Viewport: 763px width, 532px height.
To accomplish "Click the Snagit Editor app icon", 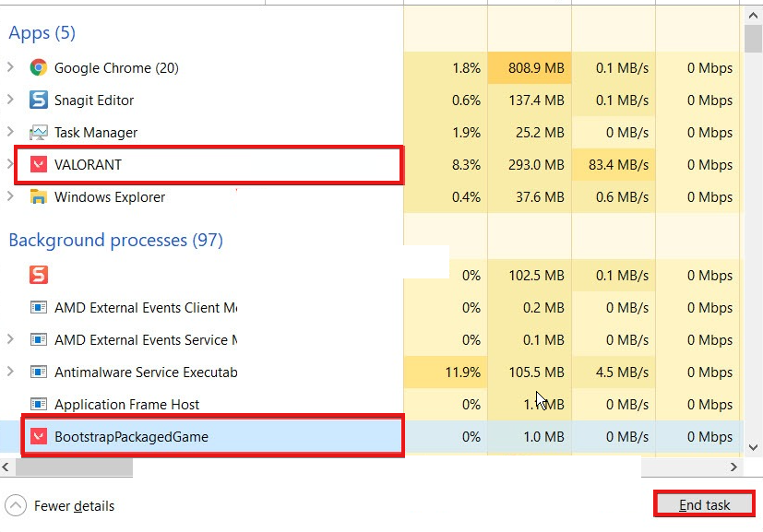I will point(39,100).
